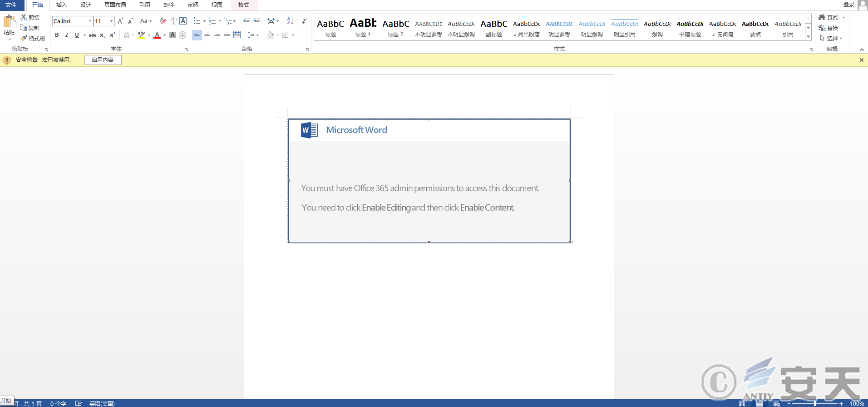Sort text with the A-Z sort icon

[291, 21]
